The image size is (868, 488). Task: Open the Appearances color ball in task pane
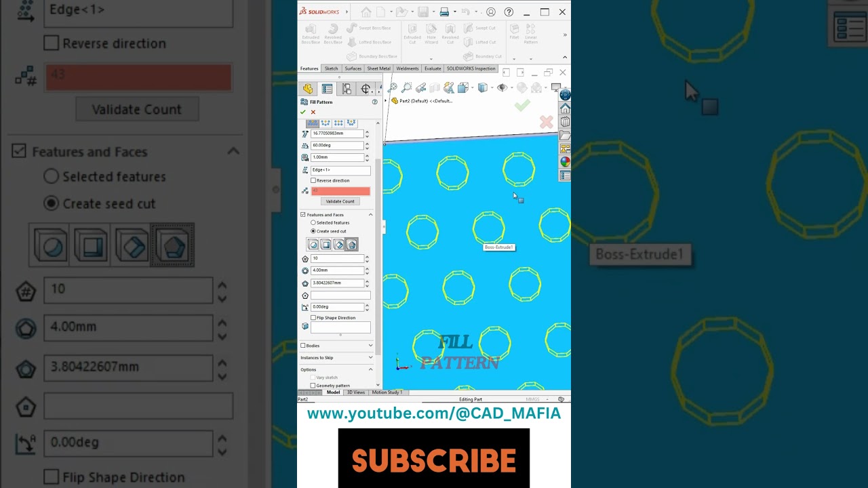[x=565, y=162]
